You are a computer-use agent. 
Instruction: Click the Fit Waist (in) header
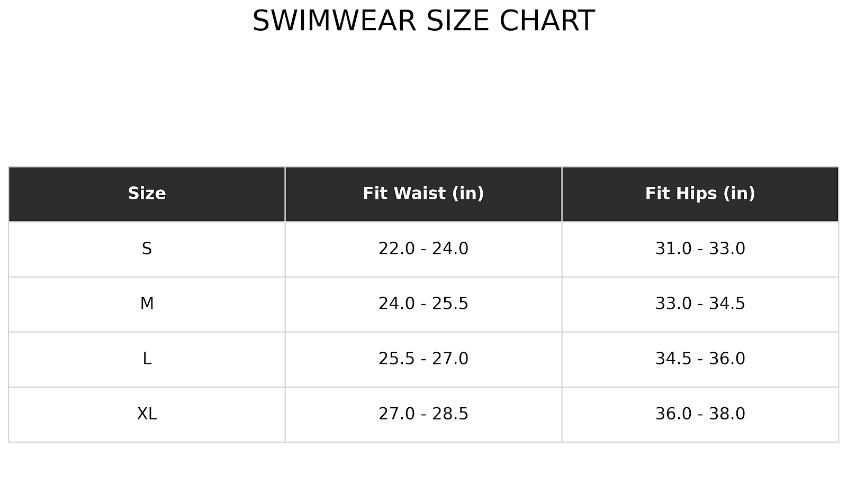tap(423, 194)
